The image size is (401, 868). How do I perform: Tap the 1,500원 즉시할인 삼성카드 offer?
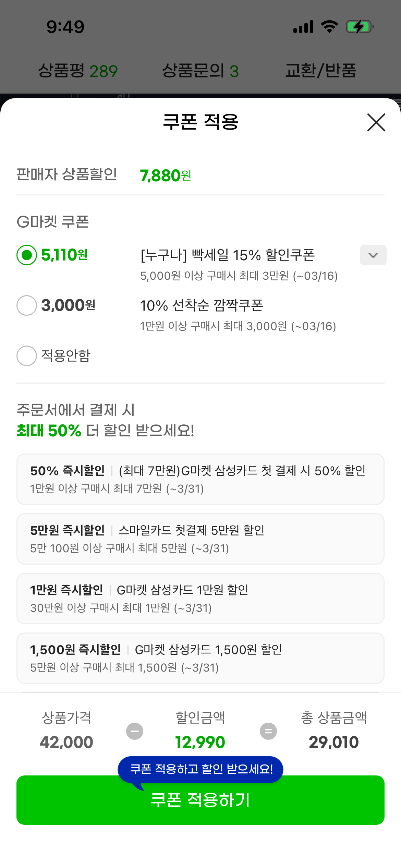point(200,658)
